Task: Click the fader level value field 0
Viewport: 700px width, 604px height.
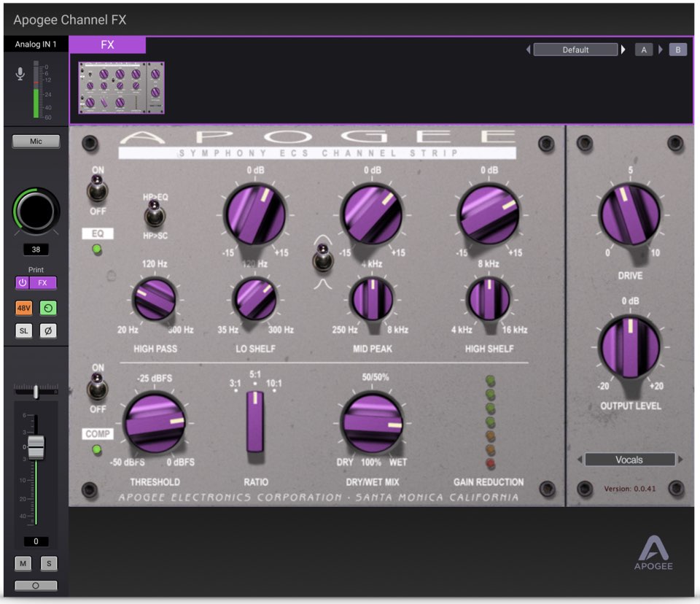Action: tap(36, 541)
